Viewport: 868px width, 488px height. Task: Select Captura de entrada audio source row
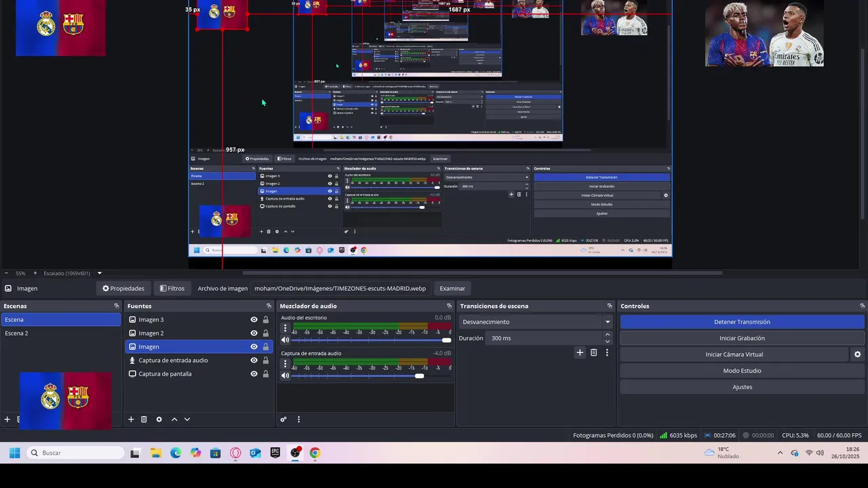(x=198, y=361)
